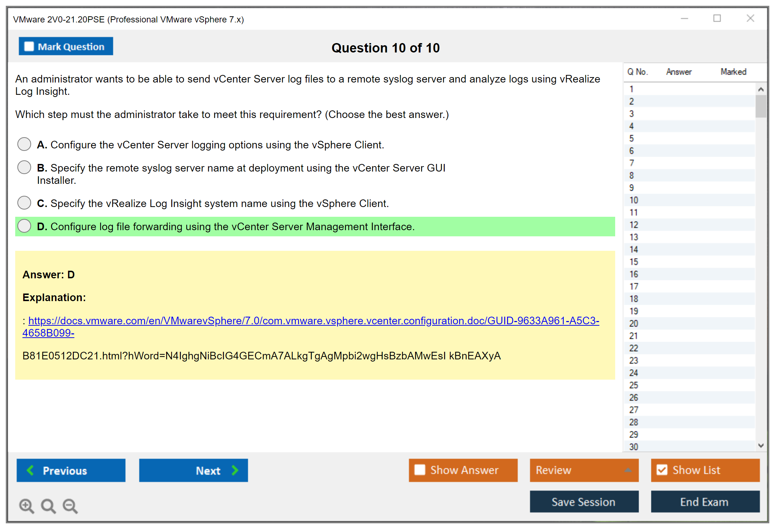Click the zoom out magnifier icon

click(70, 506)
